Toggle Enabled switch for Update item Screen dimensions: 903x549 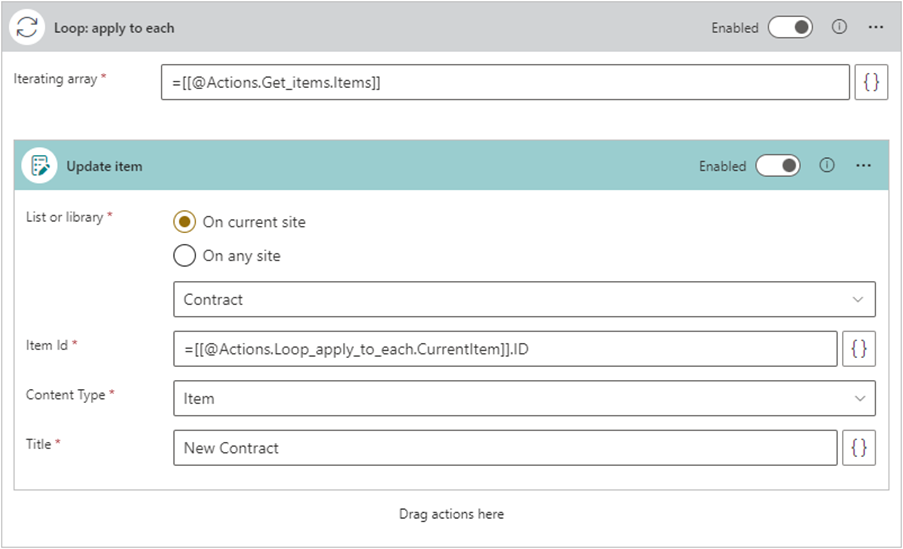click(x=777, y=166)
